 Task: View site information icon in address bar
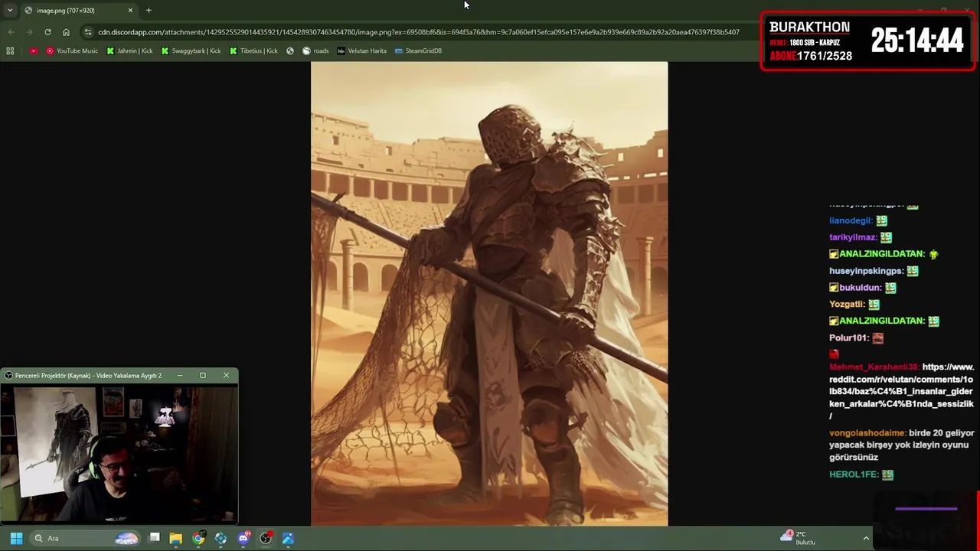coord(88,32)
